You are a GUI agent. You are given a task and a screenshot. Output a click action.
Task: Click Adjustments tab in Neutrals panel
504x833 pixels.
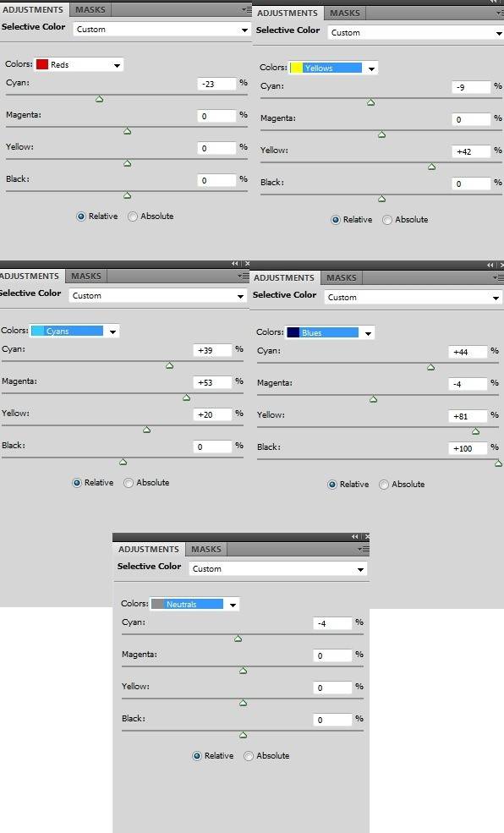pos(149,550)
